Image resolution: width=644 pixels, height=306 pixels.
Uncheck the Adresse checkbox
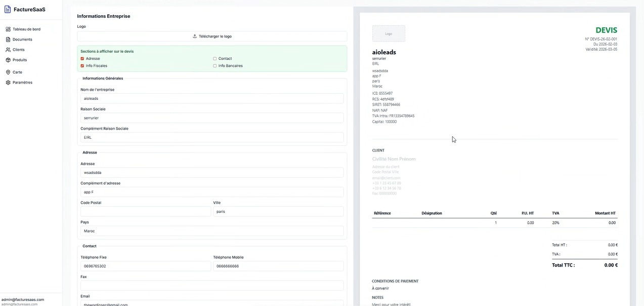[x=82, y=59]
